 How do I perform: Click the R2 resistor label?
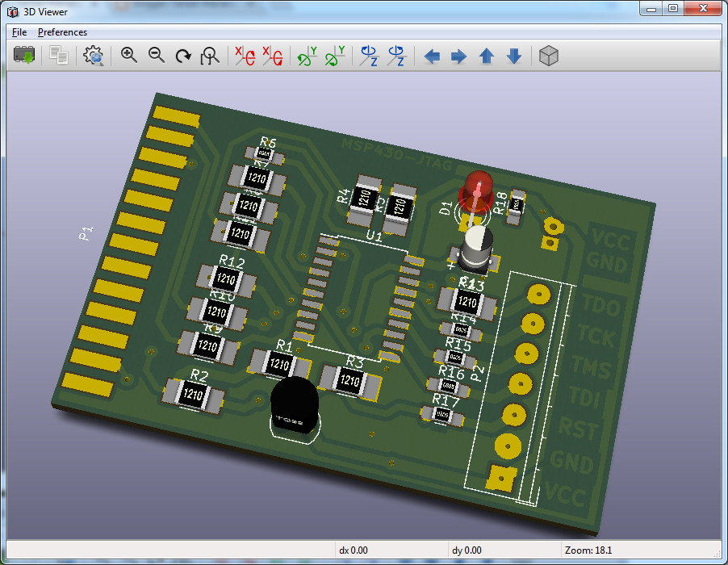click(x=199, y=375)
